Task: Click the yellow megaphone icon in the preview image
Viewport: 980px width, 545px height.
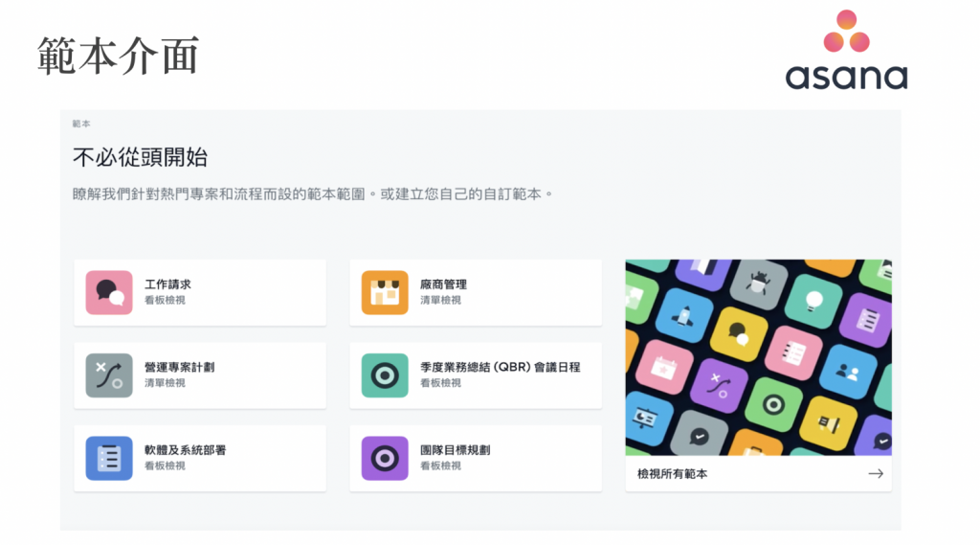Action: [828, 421]
